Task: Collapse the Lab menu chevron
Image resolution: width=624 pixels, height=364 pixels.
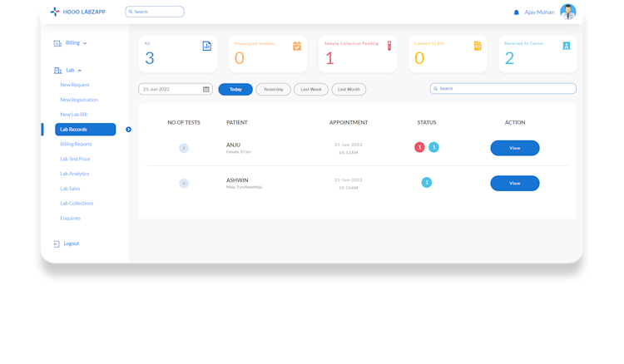Action: pos(80,71)
